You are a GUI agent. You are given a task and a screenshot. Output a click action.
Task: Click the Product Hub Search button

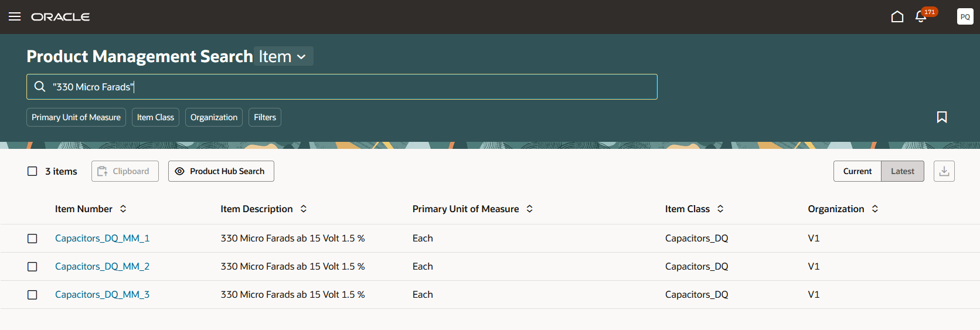[x=221, y=171]
